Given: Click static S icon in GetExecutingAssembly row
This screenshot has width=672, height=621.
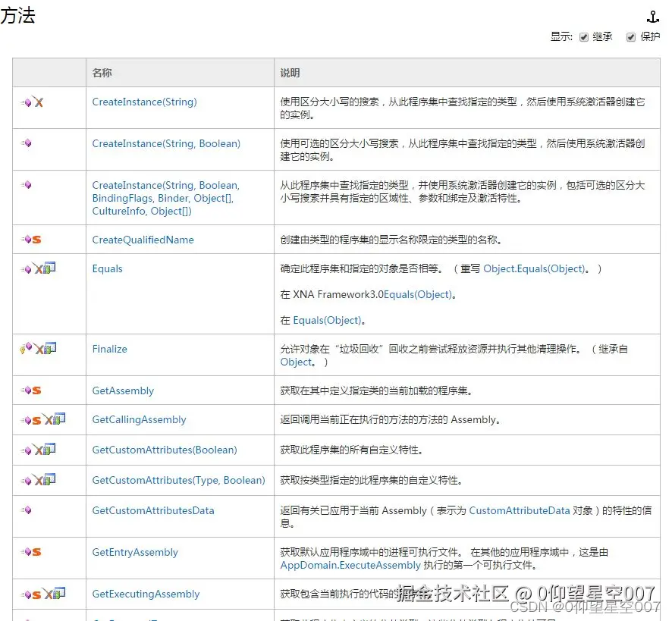Looking at the screenshot, I should [37, 595].
